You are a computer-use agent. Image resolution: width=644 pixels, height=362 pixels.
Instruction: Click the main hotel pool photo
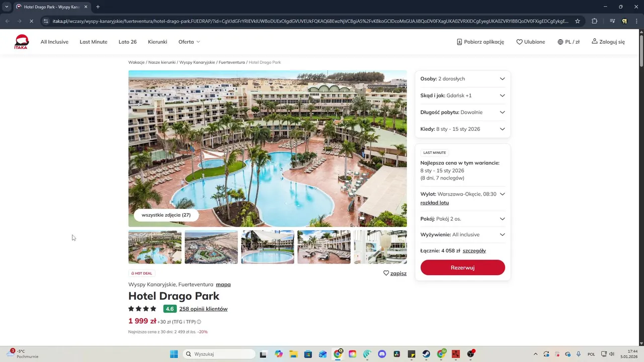click(268, 149)
